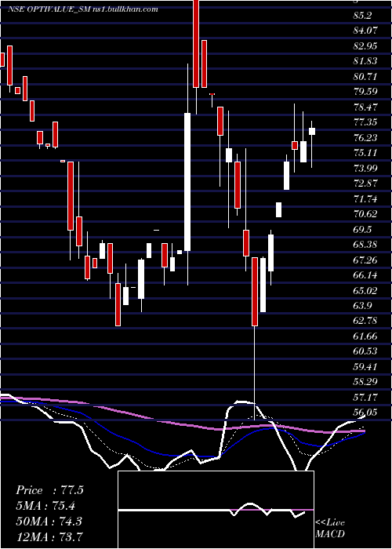
Task: Click the 63.9 axis value
Action: 362,306
